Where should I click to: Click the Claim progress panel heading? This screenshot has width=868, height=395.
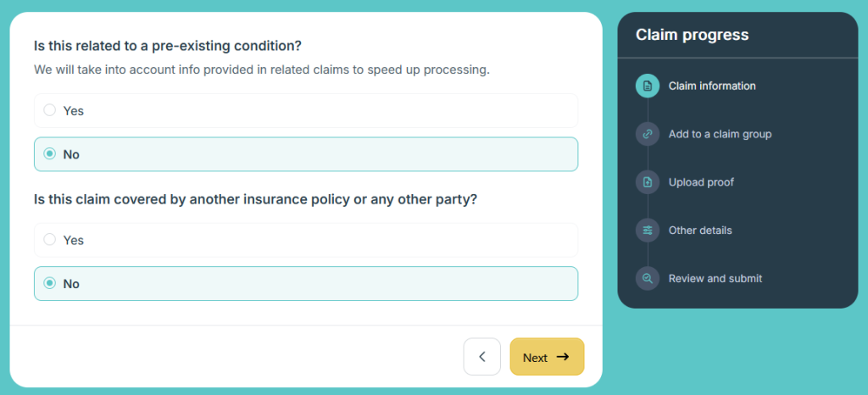pos(692,35)
